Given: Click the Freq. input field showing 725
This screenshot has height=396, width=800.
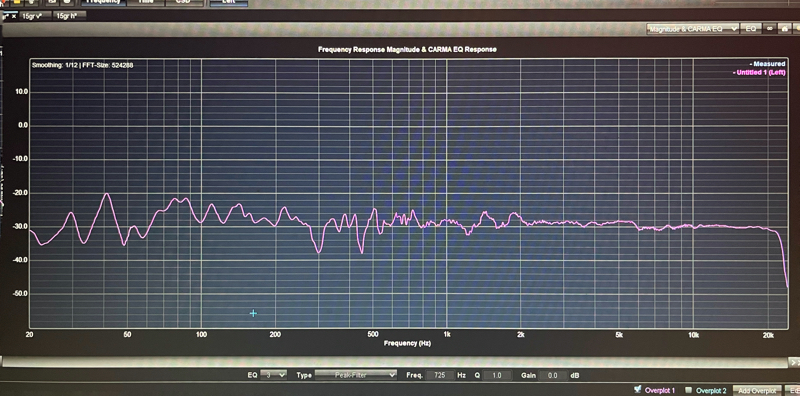Looking at the screenshot, I should 439,375.
